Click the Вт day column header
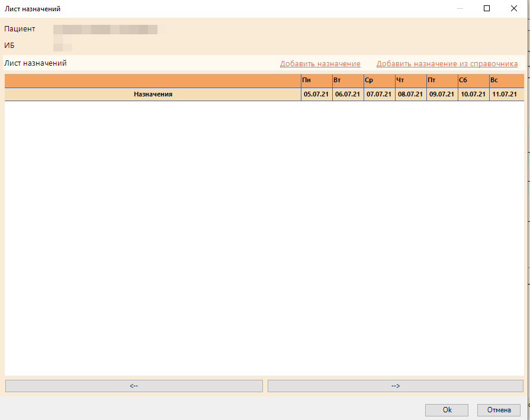The image size is (530, 420). 348,80
